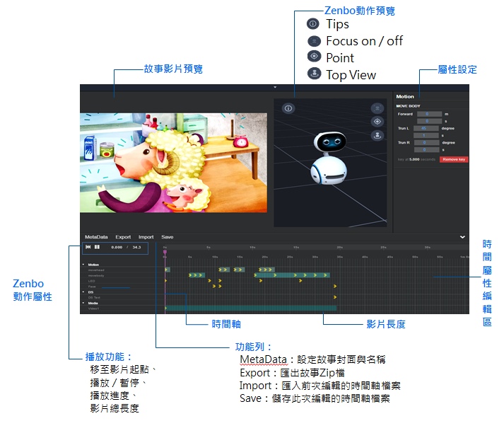Click the Zenbo robot 3D model

(329, 158)
